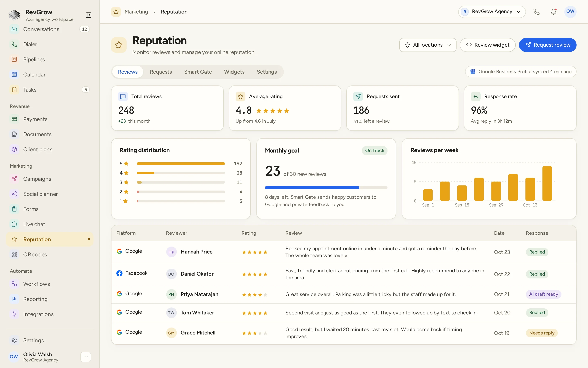Image resolution: width=588 pixels, height=368 pixels.
Task: Expand the RevGrow Agency account switcher
Action: click(x=492, y=12)
